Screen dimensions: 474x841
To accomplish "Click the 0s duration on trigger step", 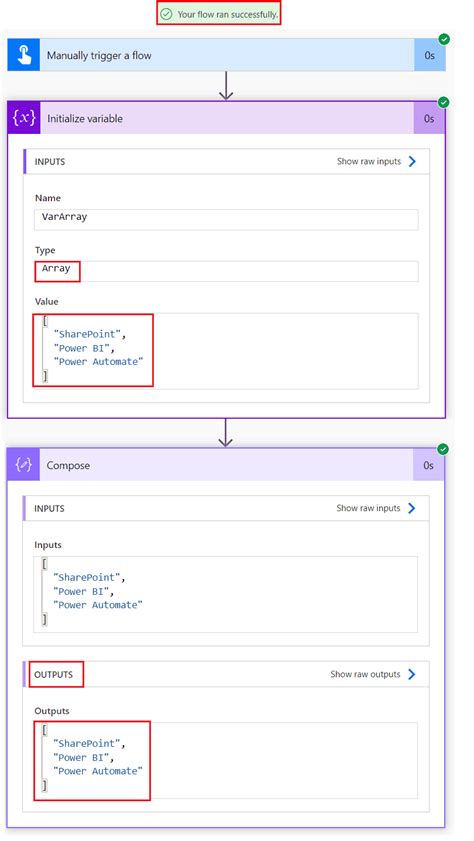I will pyautogui.click(x=429, y=55).
